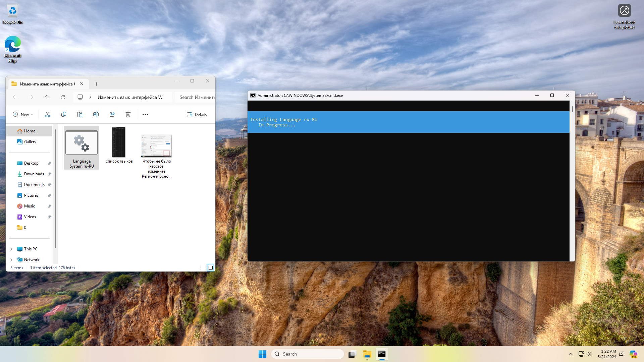The image size is (644, 362).
Task: Select the список языков file thumbnail
Action: pyautogui.click(x=119, y=142)
